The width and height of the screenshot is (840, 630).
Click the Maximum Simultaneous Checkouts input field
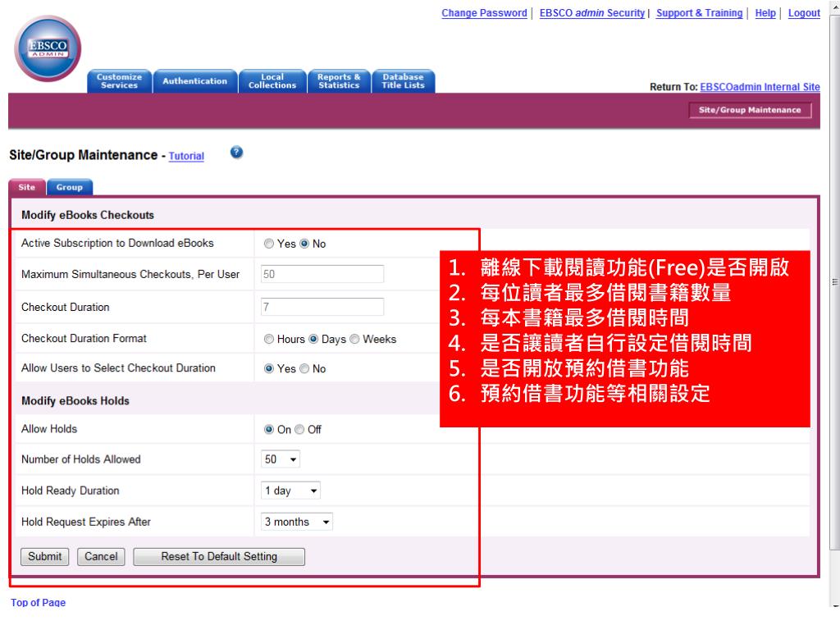[x=322, y=274]
